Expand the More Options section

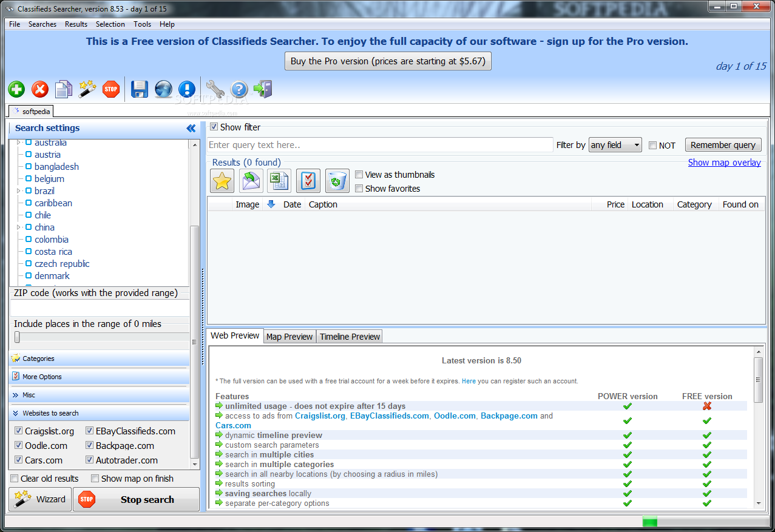point(99,377)
